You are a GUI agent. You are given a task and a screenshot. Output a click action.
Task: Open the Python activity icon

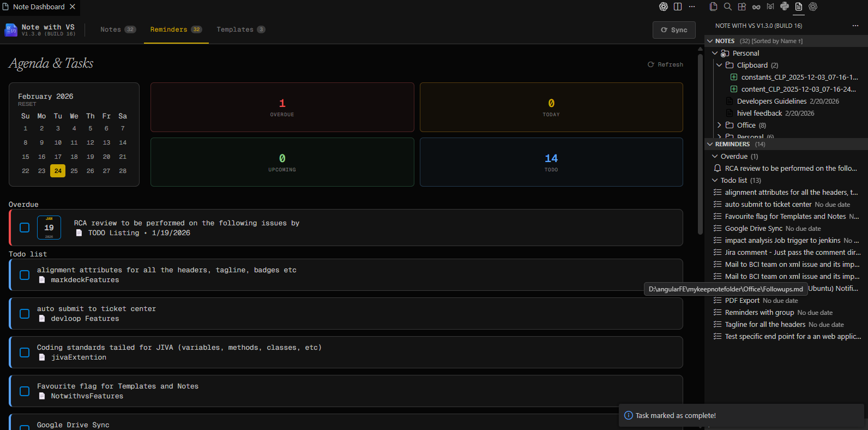(x=785, y=7)
